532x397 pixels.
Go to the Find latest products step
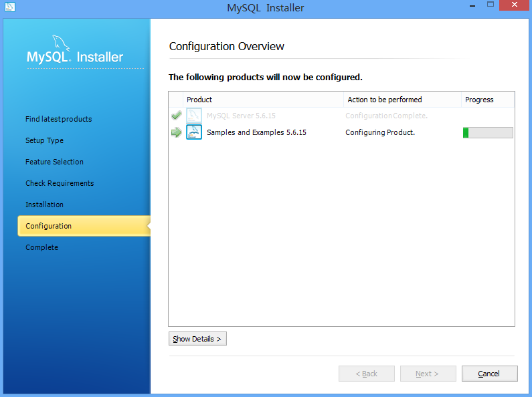tap(58, 119)
